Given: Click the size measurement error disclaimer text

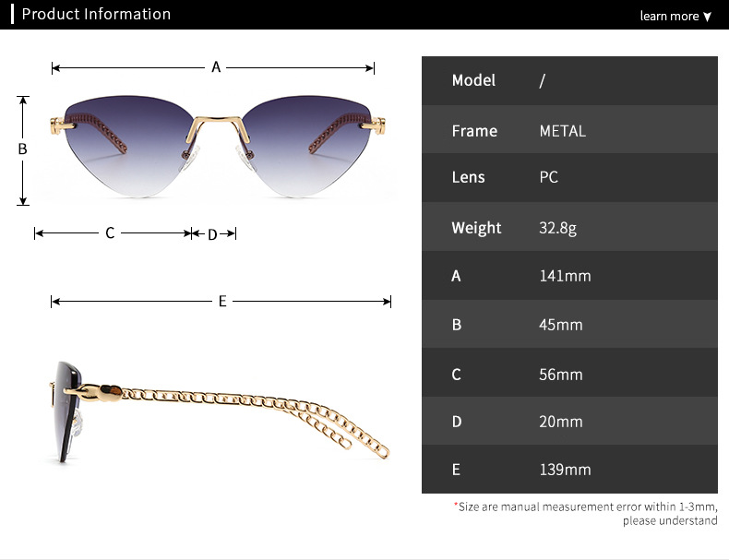Looking at the screenshot, I should [x=585, y=514].
